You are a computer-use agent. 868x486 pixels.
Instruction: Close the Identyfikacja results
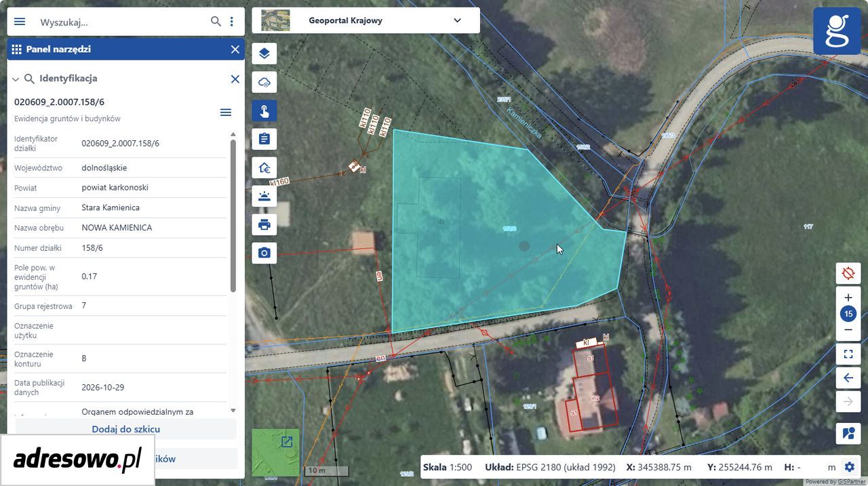point(235,79)
